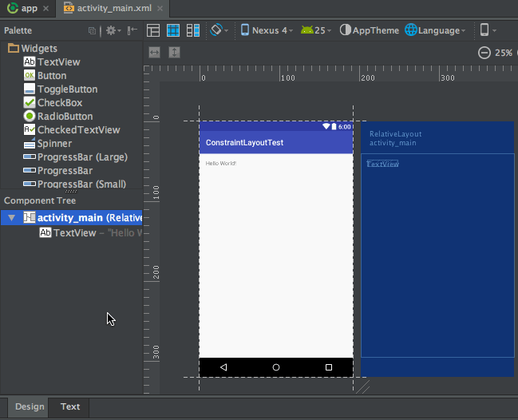This screenshot has width=518, height=420.
Task: Show design view only in toolbar
Action: coord(153,30)
